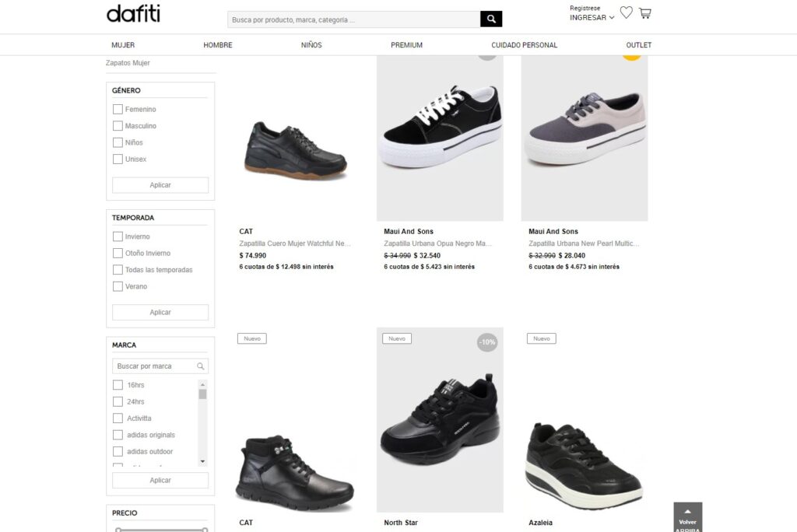Click Nuevo badge on CAT boot
The width and height of the screenshot is (797, 532).
[252, 338]
